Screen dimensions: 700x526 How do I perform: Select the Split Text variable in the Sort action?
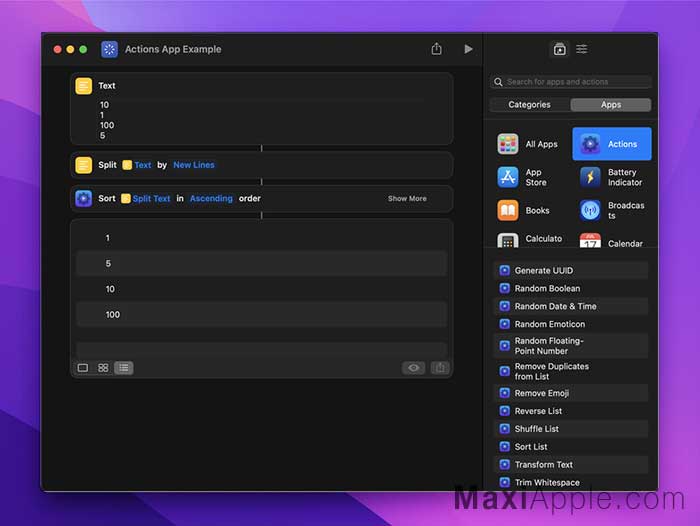coord(146,198)
